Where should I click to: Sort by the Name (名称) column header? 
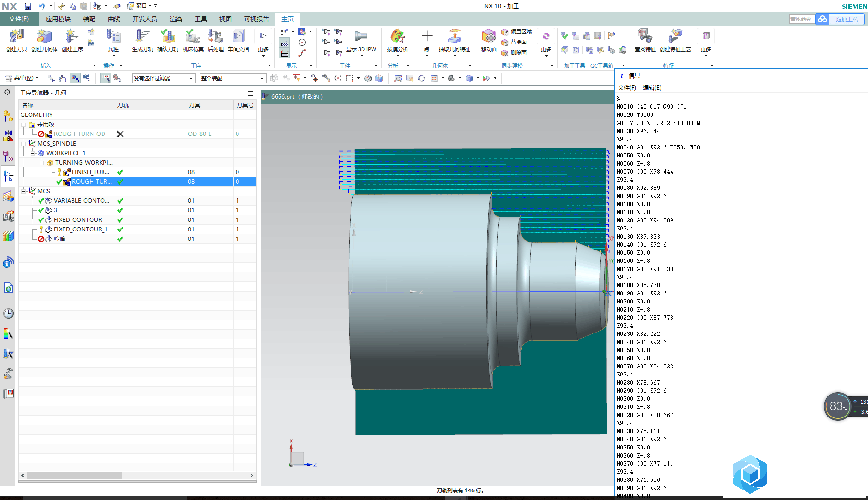[66, 105]
